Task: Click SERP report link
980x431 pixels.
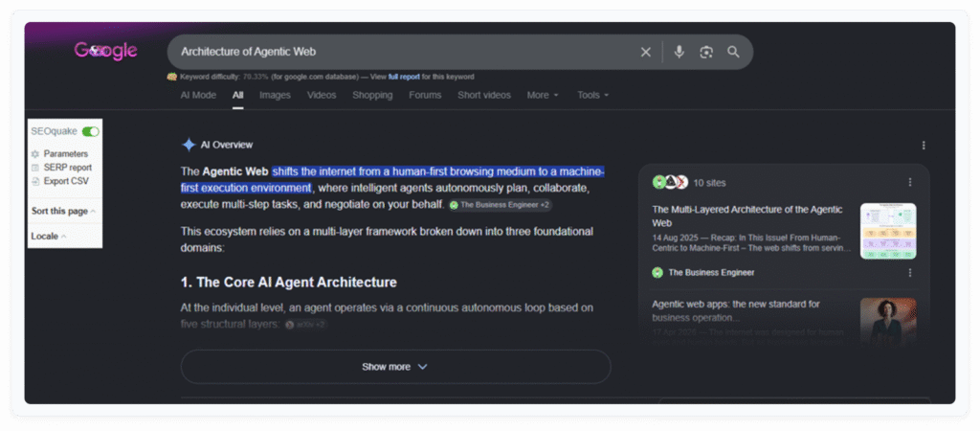Action: [x=68, y=168]
